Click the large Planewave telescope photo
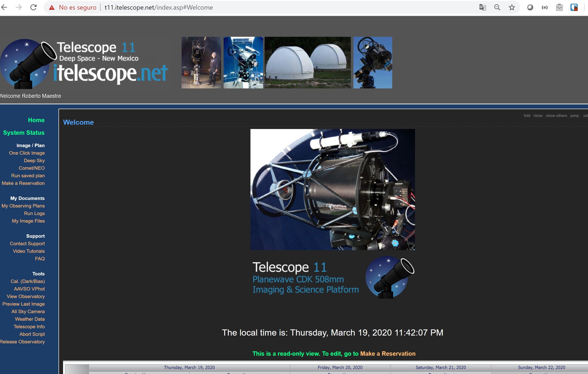This screenshot has height=374, width=588. [333, 190]
